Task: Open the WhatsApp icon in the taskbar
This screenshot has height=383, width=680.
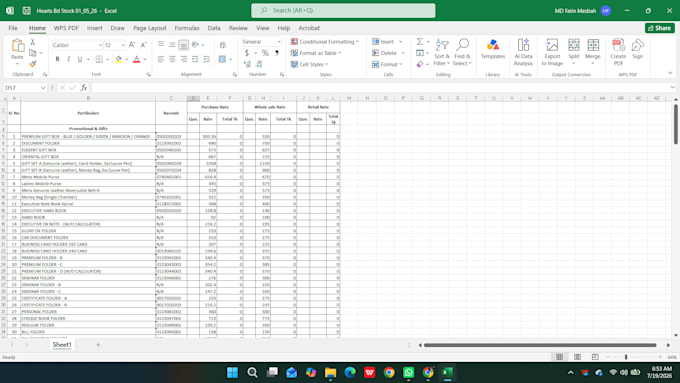Action: 408,372
